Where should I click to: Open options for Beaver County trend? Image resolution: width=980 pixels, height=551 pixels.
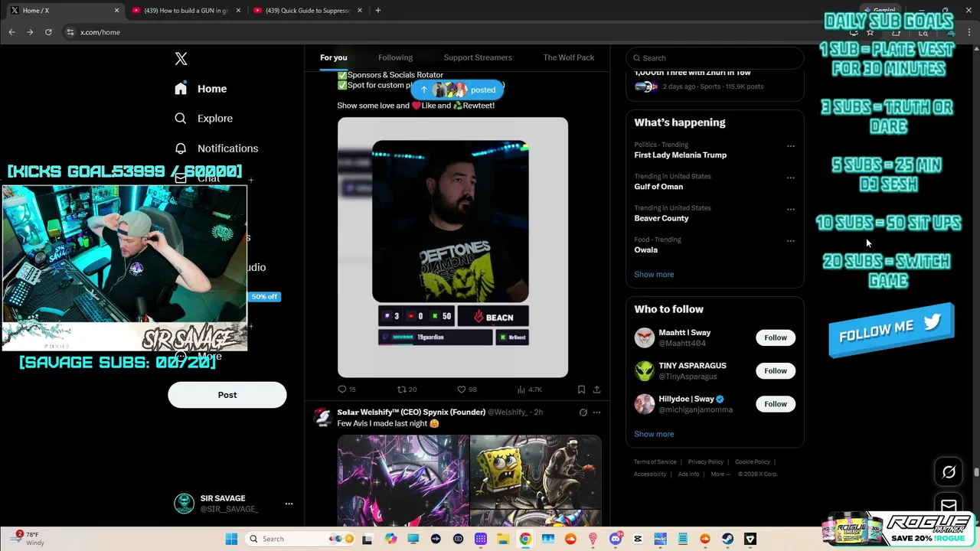pyautogui.click(x=790, y=209)
